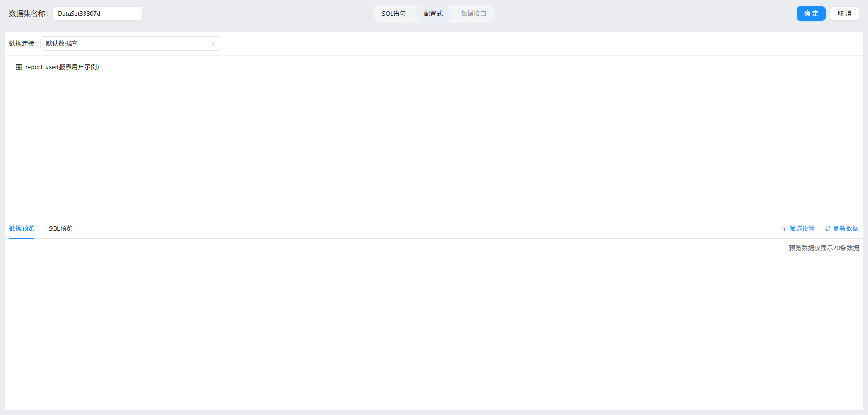The width and height of the screenshot is (868, 415).
Task: Click the filter funnel icon
Action: pos(784,228)
